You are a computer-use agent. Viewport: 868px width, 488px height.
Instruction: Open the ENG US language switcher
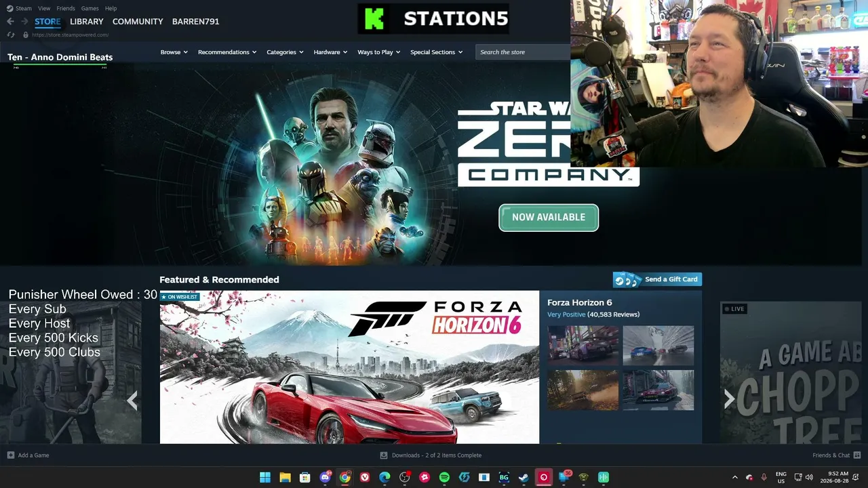point(781,477)
